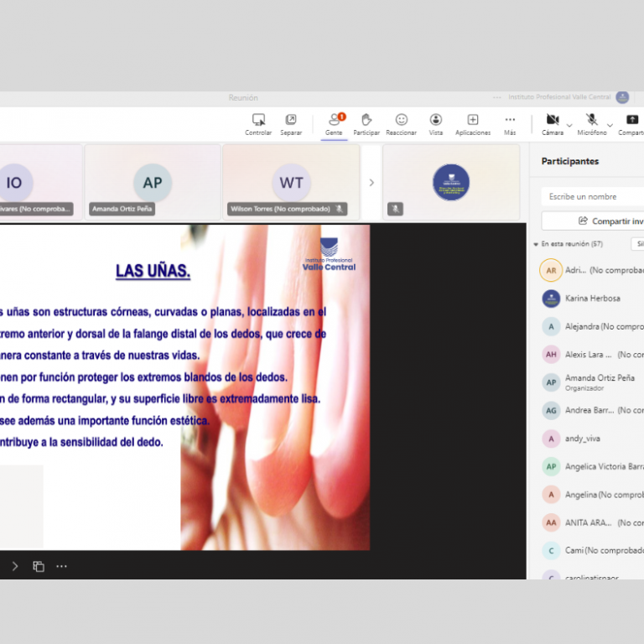Viewport: 644px width, 644px height.
Task: Click the Controlar icon in meeting toolbar
Action: [x=258, y=120]
